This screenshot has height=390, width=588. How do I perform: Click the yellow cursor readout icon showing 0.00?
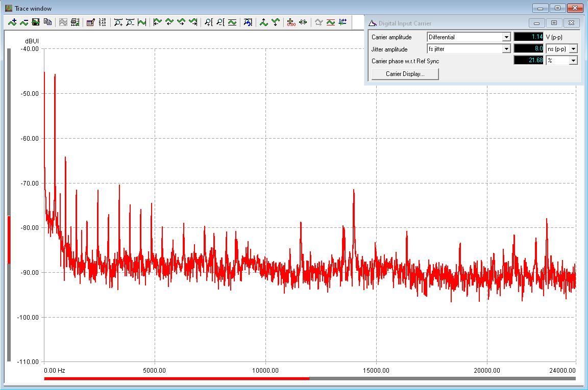click(x=291, y=22)
